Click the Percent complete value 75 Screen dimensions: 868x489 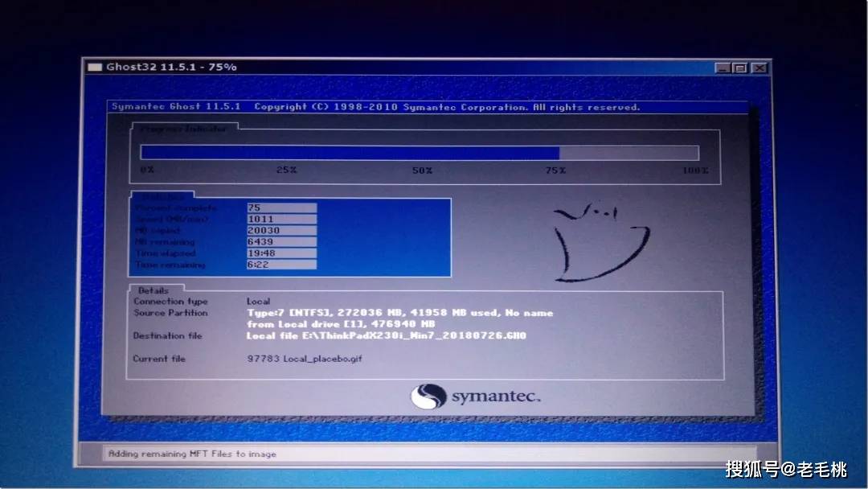pyautogui.click(x=281, y=208)
